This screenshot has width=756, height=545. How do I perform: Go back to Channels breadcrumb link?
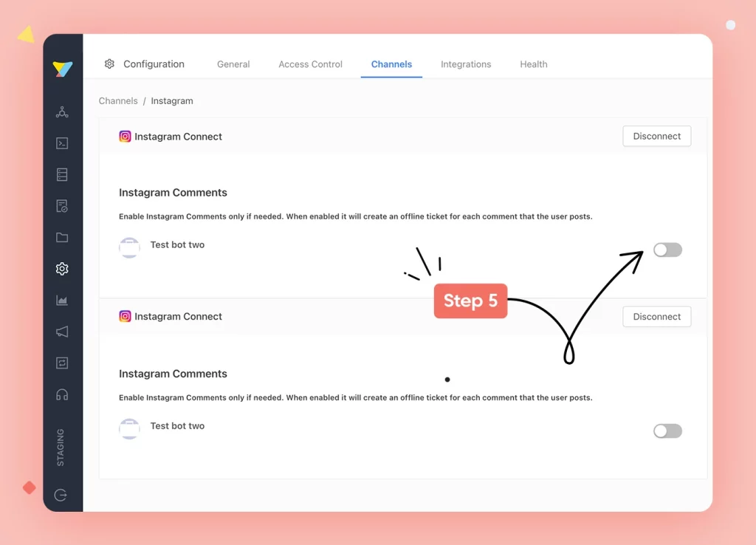tap(118, 100)
